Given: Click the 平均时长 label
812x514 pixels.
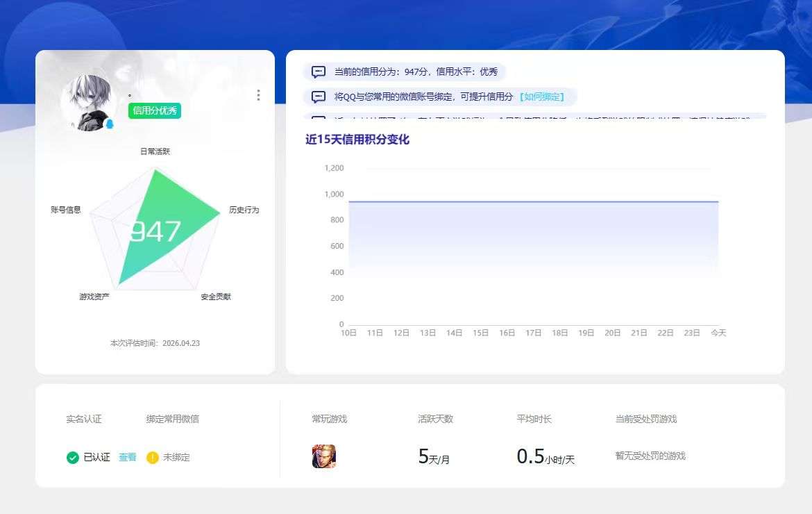Looking at the screenshot, I should (x=534, y=419).
